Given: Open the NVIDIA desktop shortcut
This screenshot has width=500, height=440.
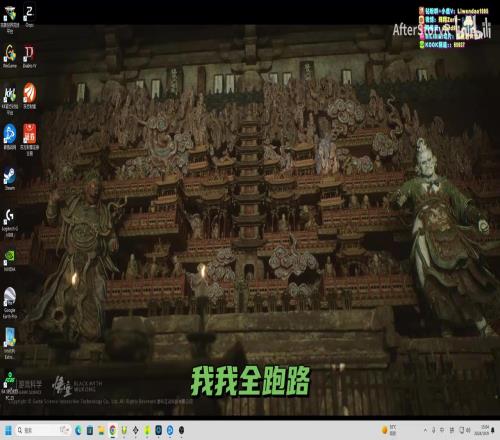Looking at the screenshot, I should (10, 261).
